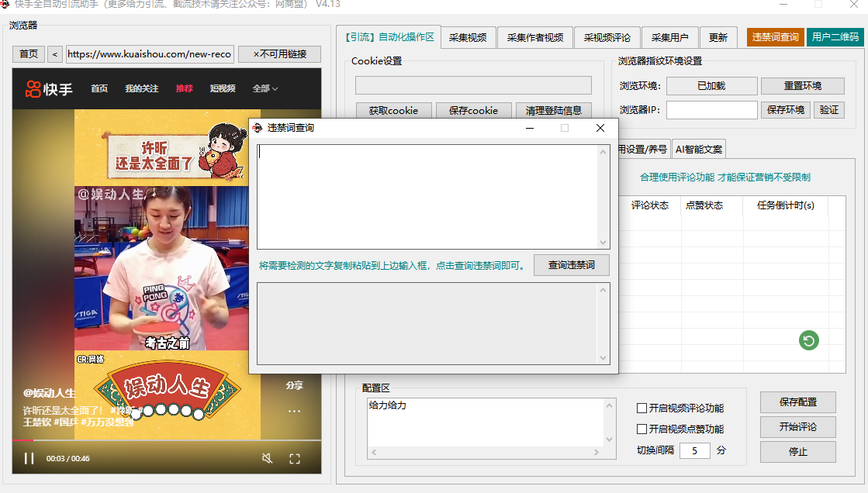This screenshot has height=493, width=868.
Task: Click the ×不可用链接 button
Action: 279,54
